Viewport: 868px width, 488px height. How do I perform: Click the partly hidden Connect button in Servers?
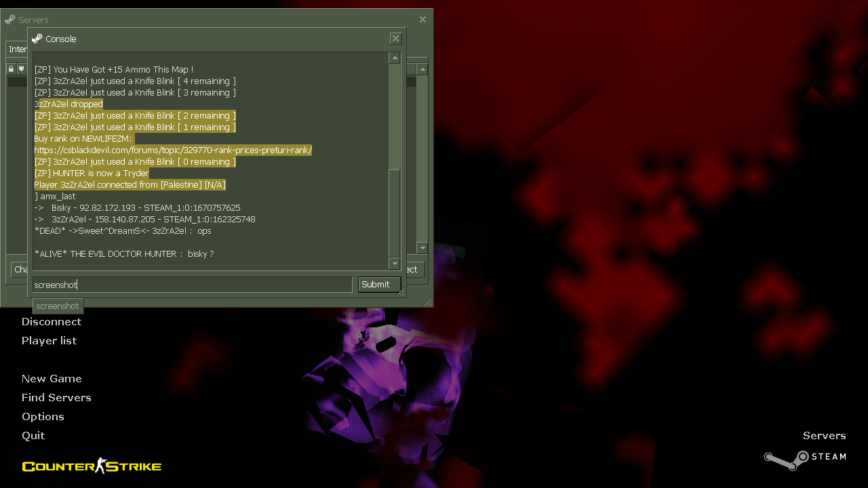click(x=414, y=269)
